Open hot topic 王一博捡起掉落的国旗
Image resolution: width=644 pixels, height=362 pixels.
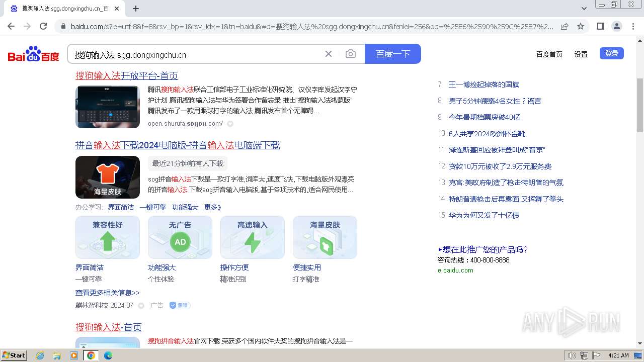pos(484,84)
